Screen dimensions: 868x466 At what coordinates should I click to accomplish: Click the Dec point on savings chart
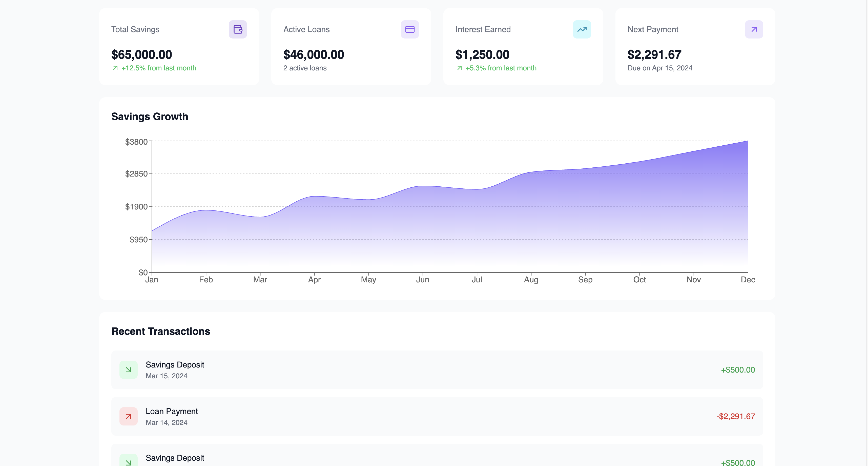tap(747, 141)
